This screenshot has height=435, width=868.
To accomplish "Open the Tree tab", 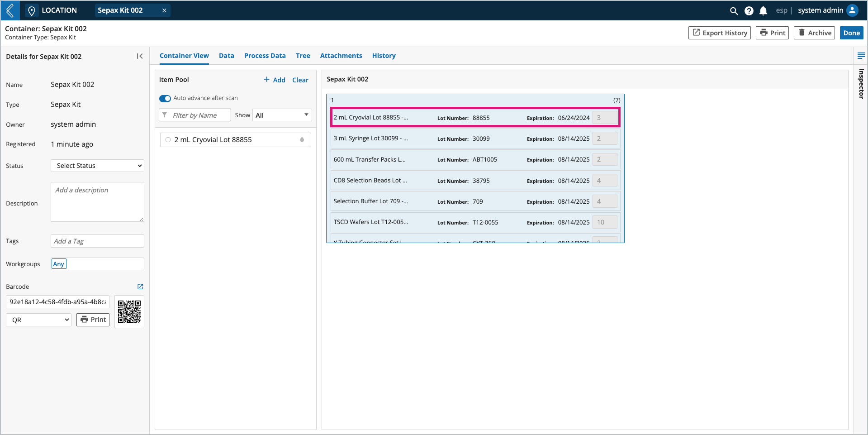I will coord(303,56).
